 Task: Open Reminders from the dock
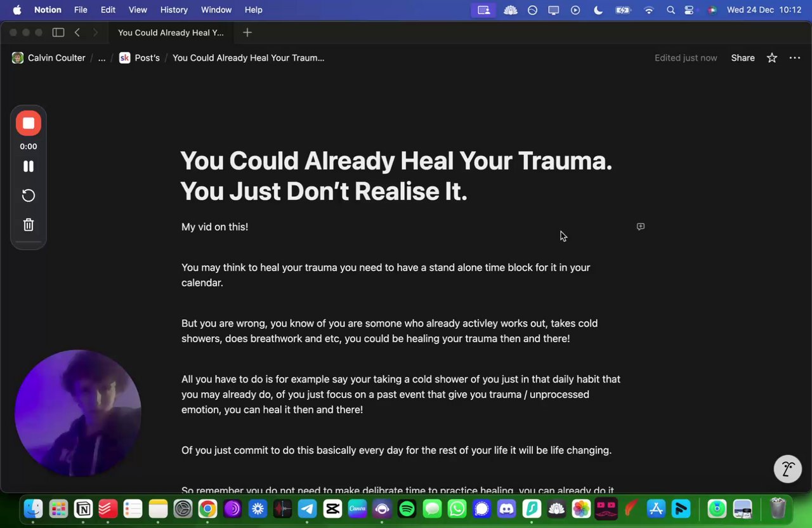coord(133,508)
